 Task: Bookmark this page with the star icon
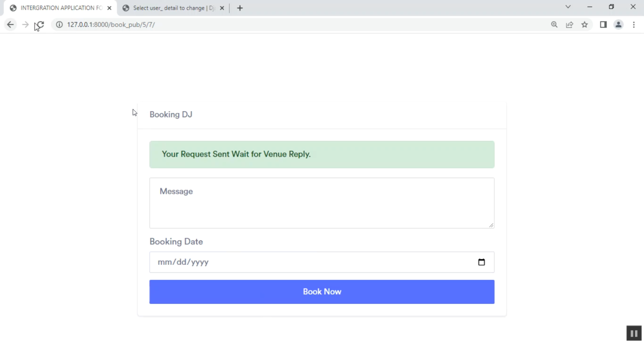(x=584, y=25)
